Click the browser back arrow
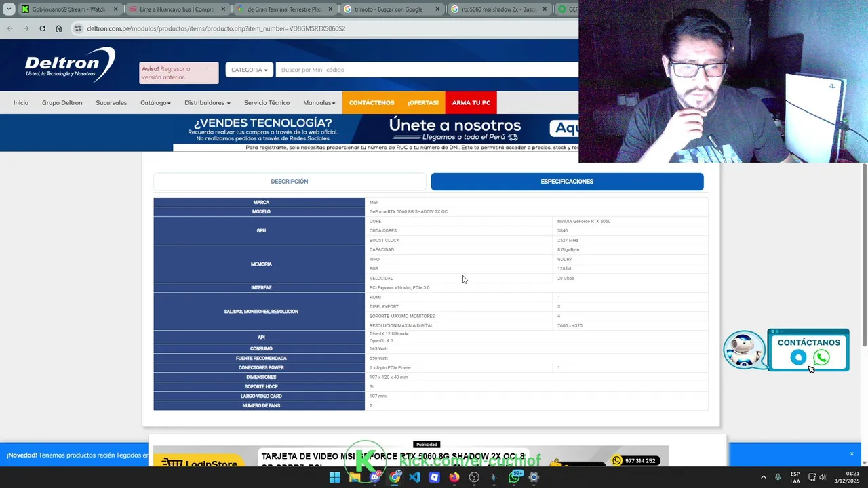Image resolution: width=868 pixels, height=488 pixels. tap(9, 28)
